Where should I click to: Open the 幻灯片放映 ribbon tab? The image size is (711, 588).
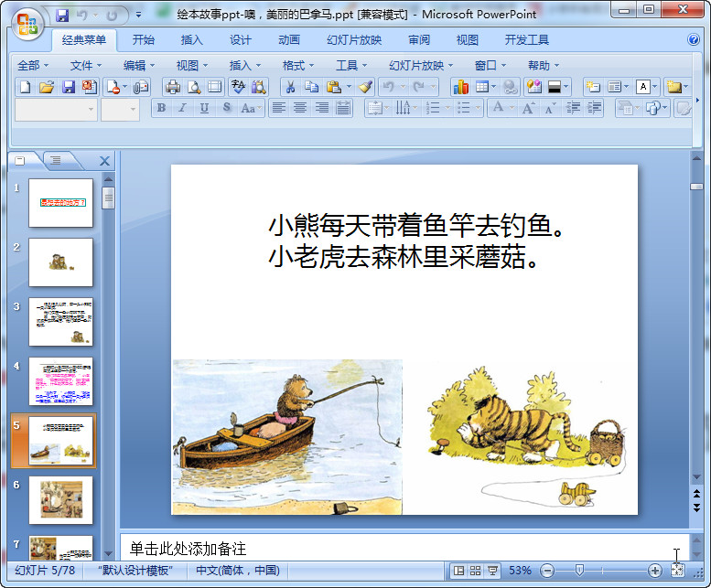(354, 40)
